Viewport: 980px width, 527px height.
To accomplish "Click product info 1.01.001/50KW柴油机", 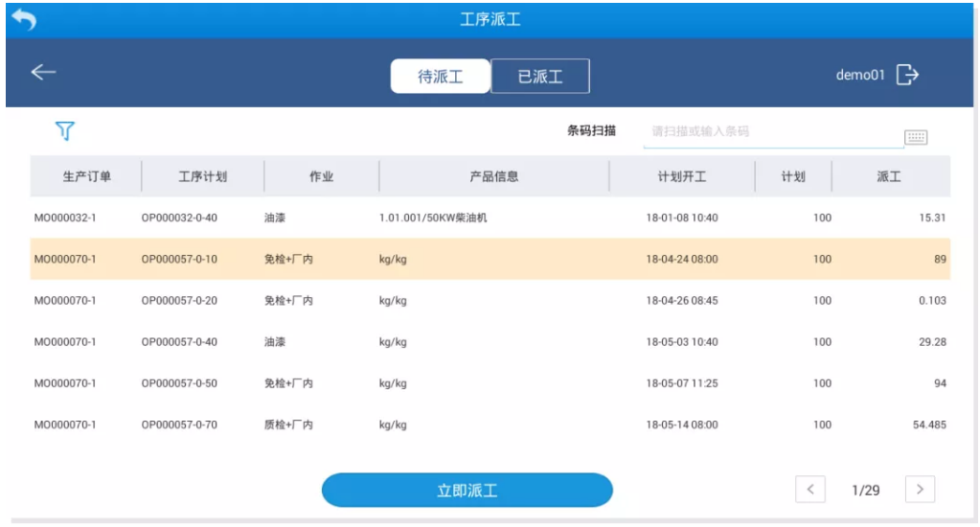I will click(433, 218).
